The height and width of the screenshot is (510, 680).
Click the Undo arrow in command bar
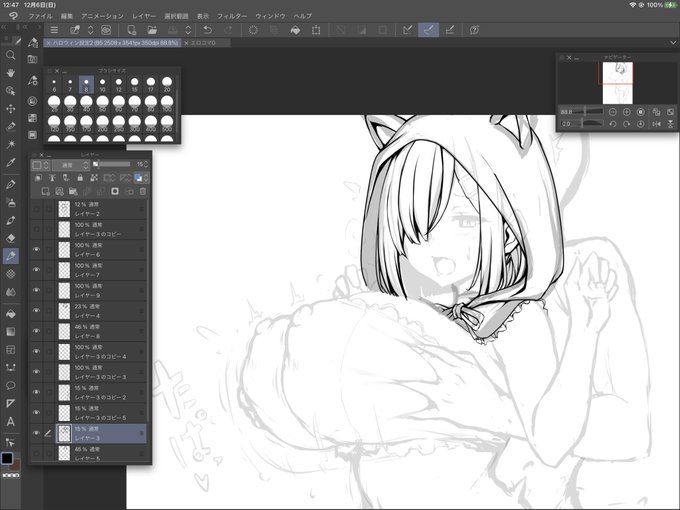click(208, 30)
